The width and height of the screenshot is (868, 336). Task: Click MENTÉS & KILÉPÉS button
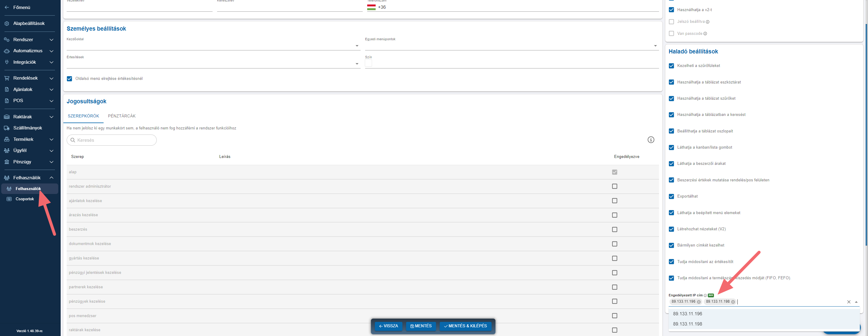(x=465, y=326)
